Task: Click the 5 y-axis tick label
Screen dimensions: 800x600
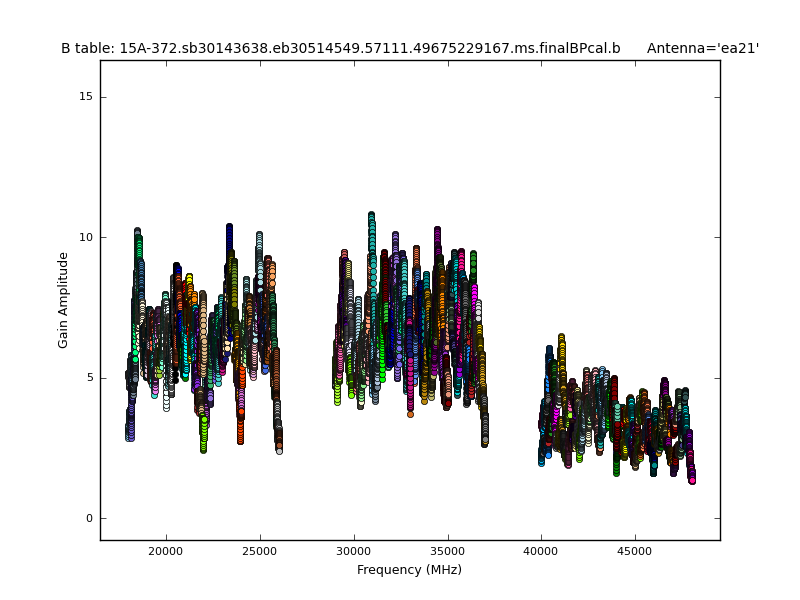Action: tap(88, 378)
